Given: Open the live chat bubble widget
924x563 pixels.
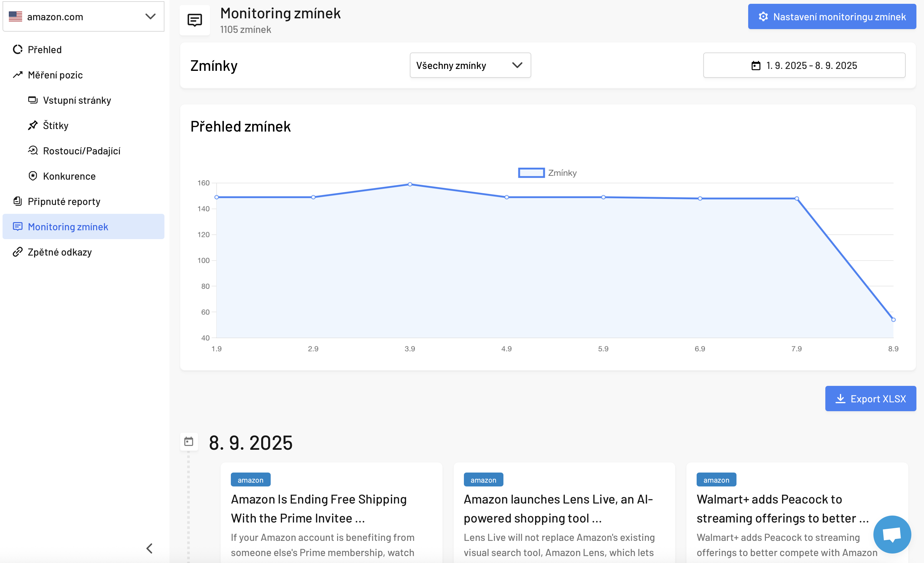Looking at the screenshot, I should (892, 534).
